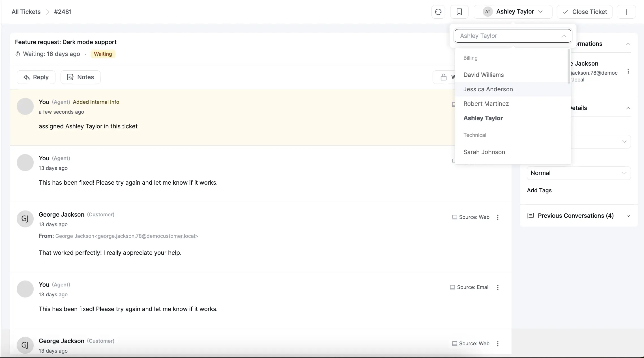Select Jessica Anderson from the assignee list
This screenshot has height=358, width=644.
(x=488, y=89)
